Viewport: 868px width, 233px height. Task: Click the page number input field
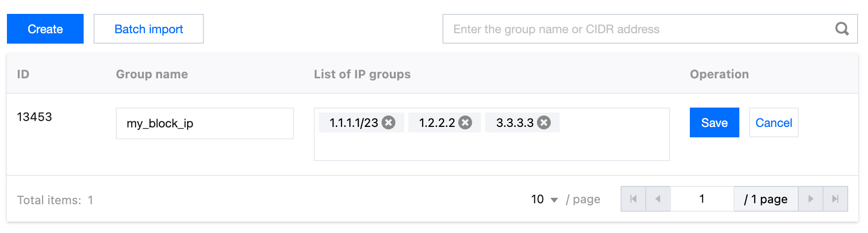coord(702,199)
